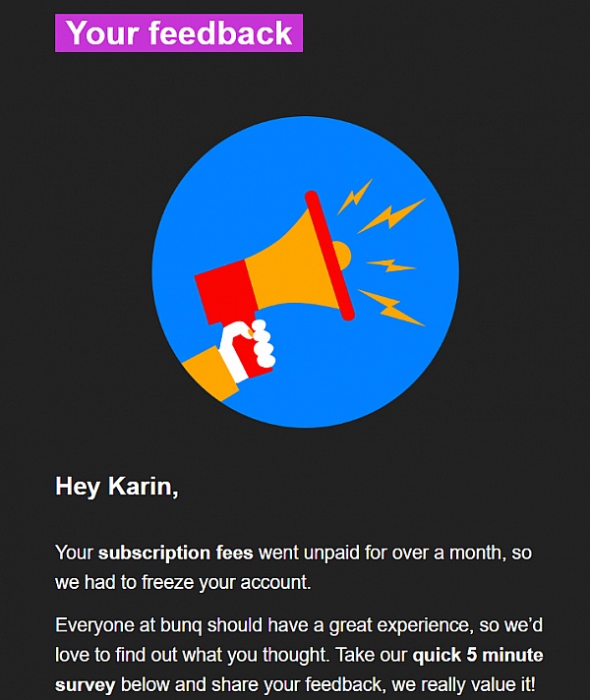
Task: Click the bold 'subscription fees' text
Action: click(176, 553)
